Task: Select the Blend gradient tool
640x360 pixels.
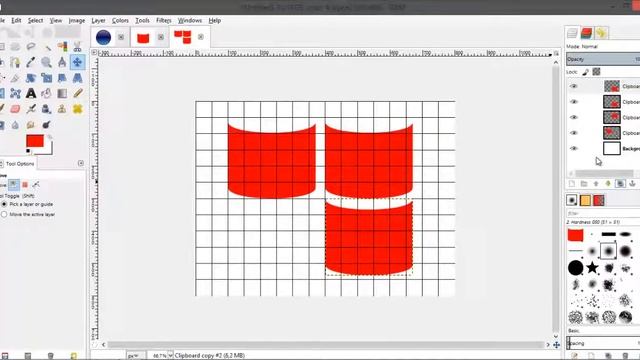Action: pos(62,93)
